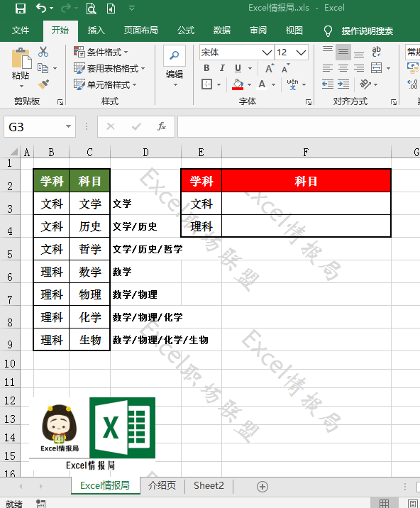This screenshot has height=508, width=420.
Task: Apply the font color A
Action: click(262, 84)
